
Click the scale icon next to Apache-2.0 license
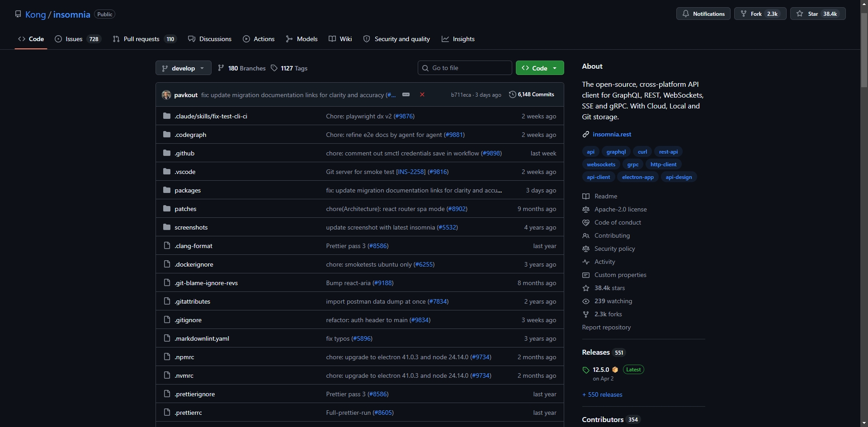click(586, 209)
